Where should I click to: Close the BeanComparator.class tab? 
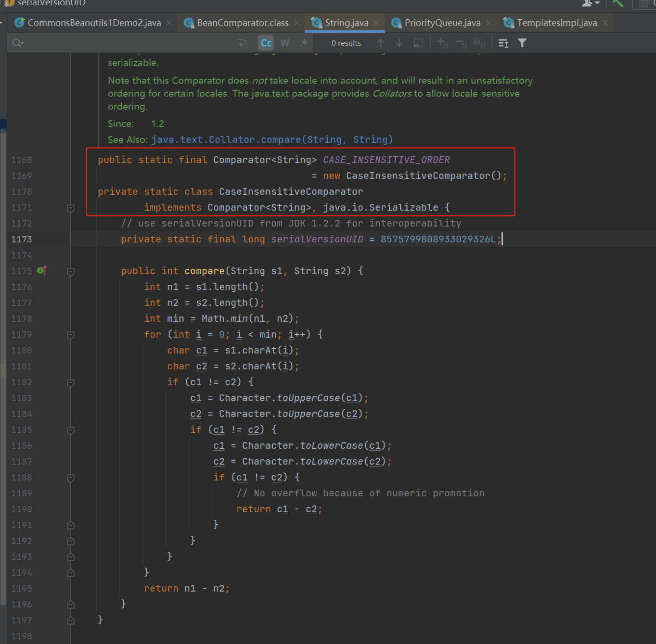297,23
